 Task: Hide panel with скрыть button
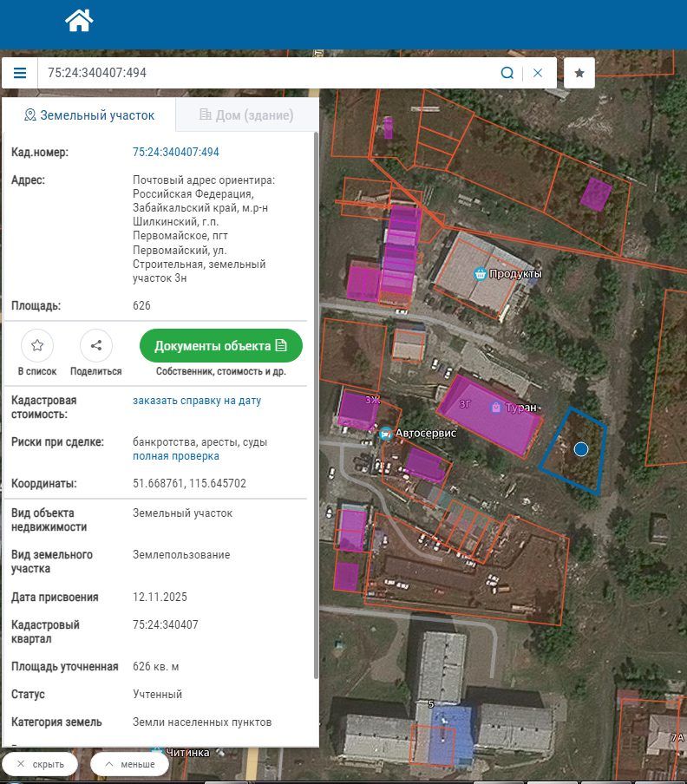tap(40, 764)
